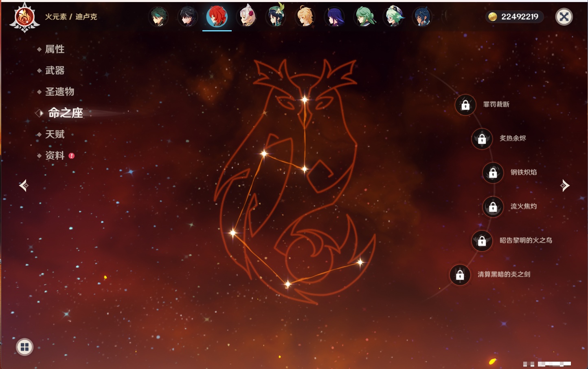
Task: Tap the lock icon for 昭告黎明的火之鸟
Action: pos(482,241)
